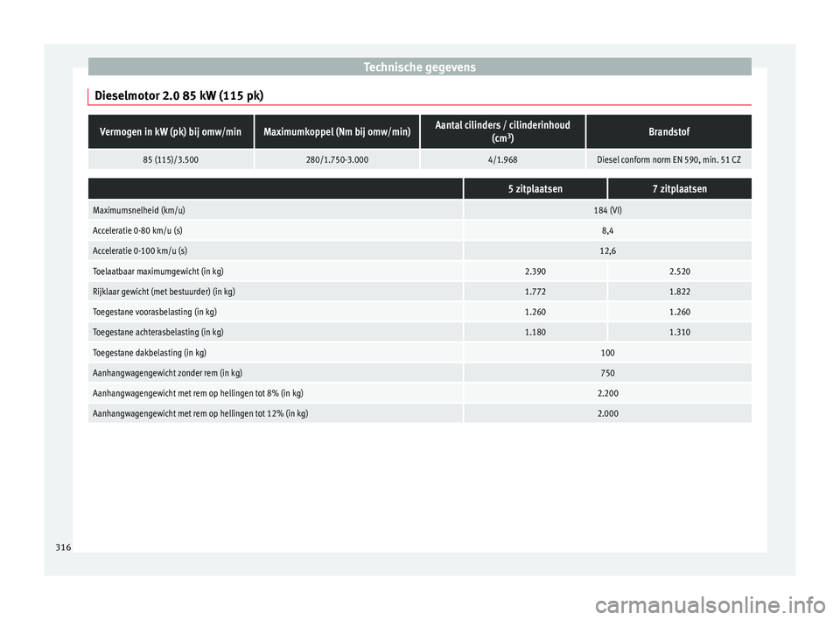Select the Brandstof column header

[x=669, y=131]
